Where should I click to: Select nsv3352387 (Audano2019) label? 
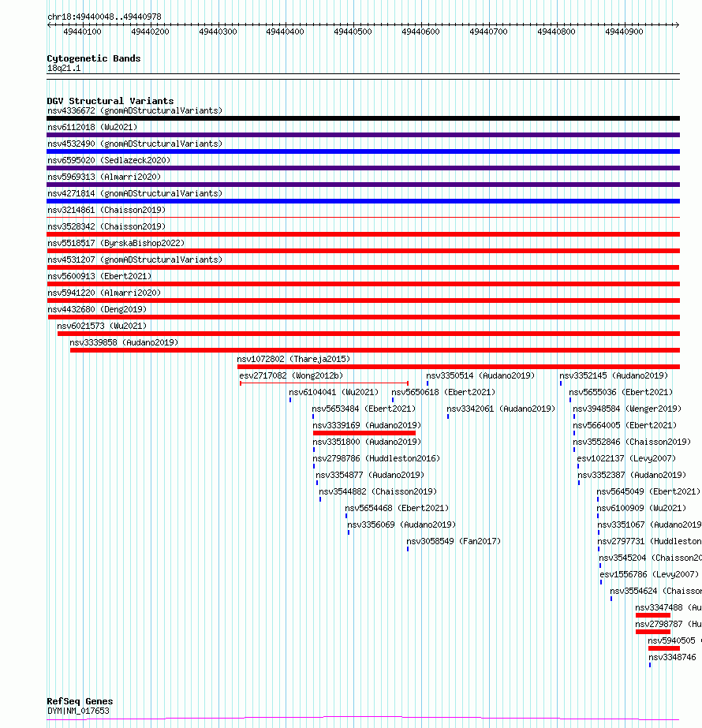[x=632, y=475]
